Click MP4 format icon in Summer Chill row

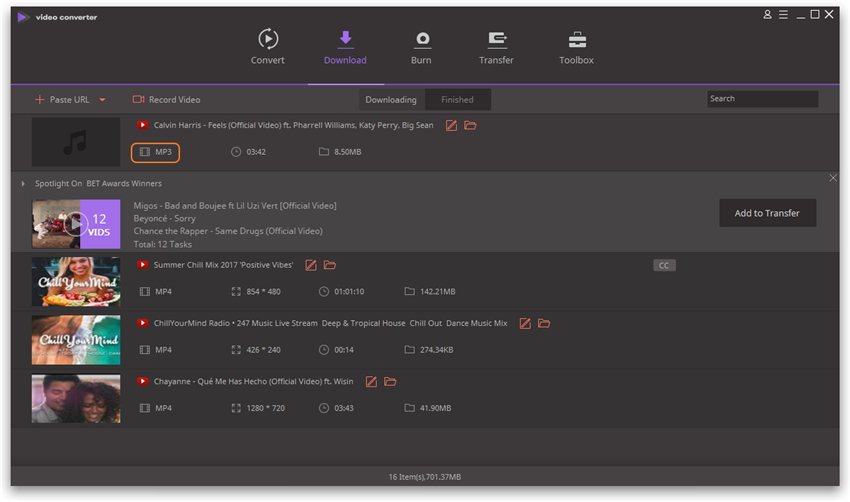145,292
